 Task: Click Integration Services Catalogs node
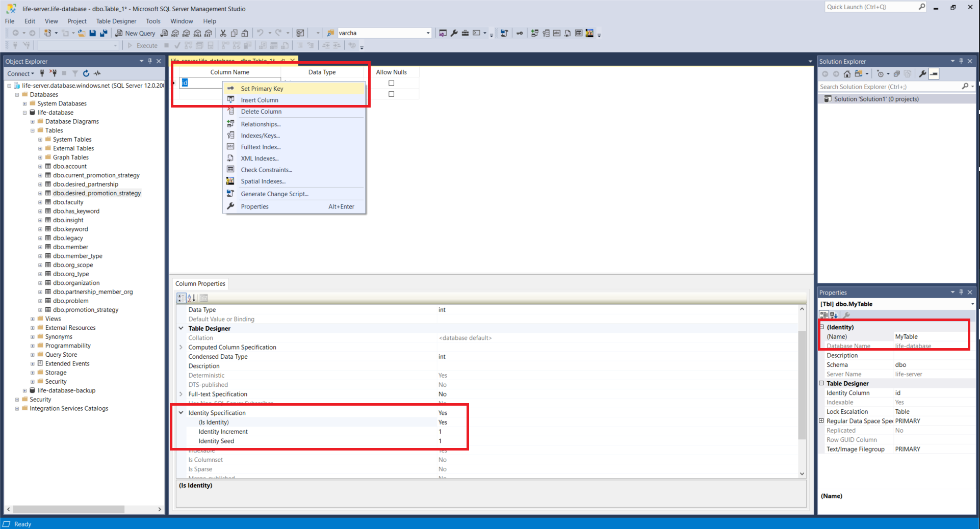(69, 408)
